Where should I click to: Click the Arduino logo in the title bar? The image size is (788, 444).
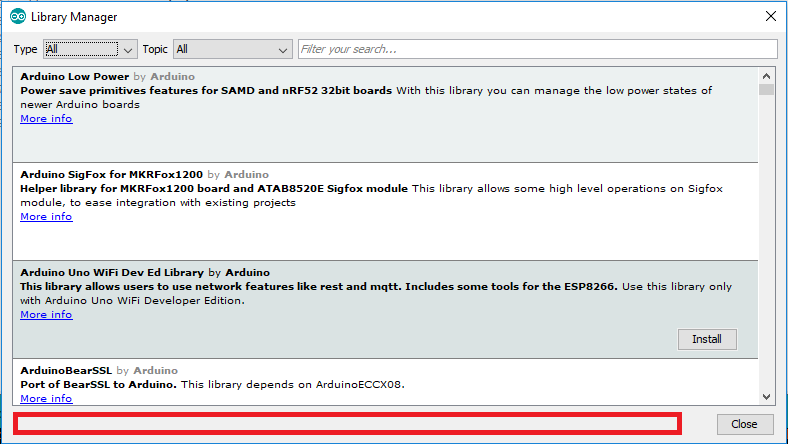tap(18, 17)
